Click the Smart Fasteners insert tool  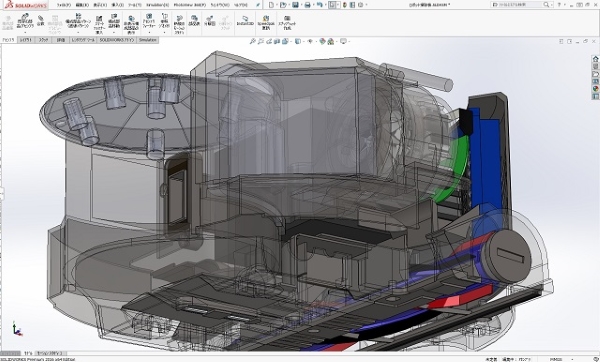tap(99, 24)
